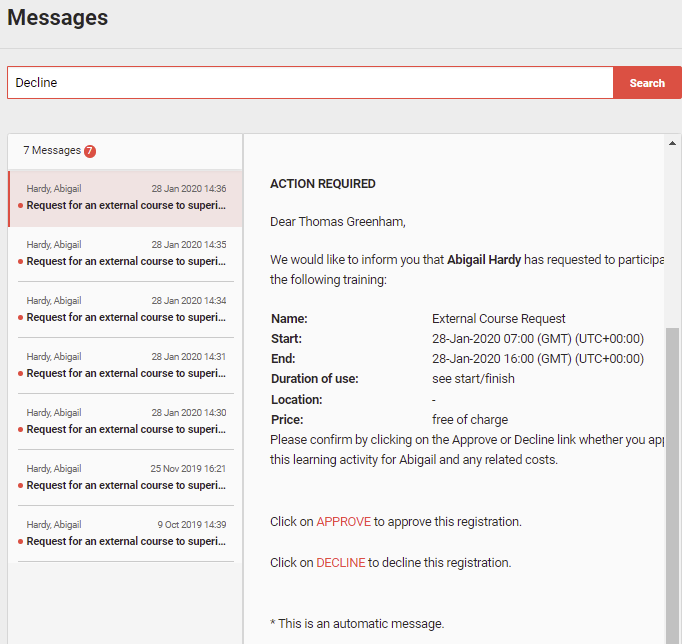The height and width of the screenshot is (644, 682).
Task: Click the unread dot on the 14:35 message
Action: pyautogui.click(x=20, y=262)
